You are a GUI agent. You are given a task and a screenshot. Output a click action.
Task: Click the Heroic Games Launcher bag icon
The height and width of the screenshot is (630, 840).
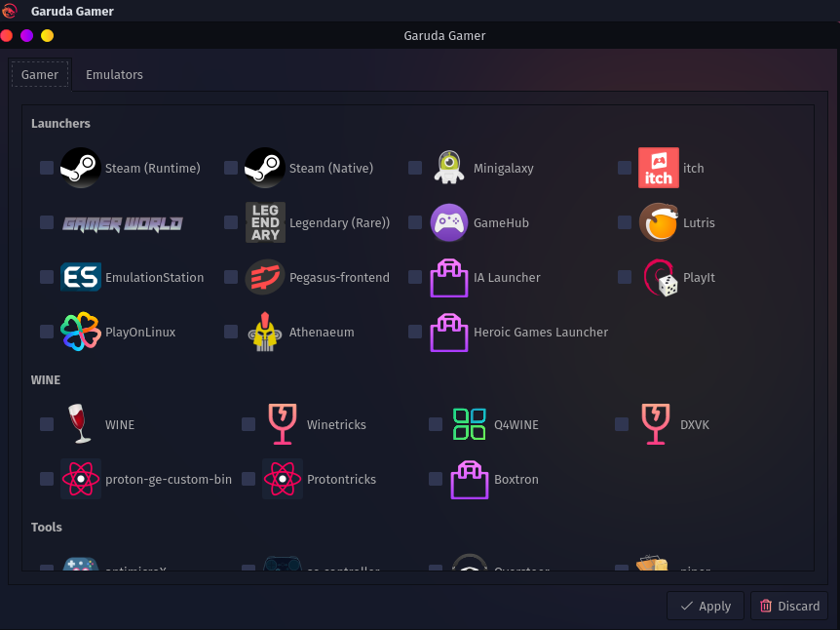(x=449, y=333)
